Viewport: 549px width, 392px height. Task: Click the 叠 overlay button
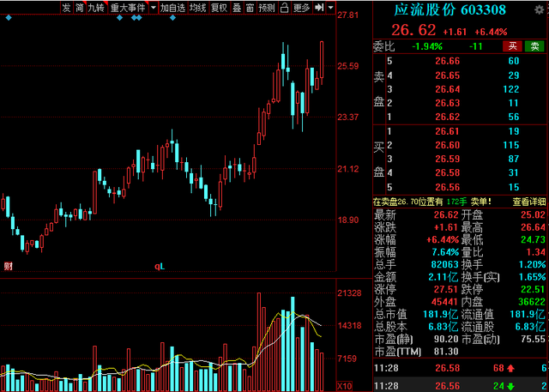coord(237,8)
